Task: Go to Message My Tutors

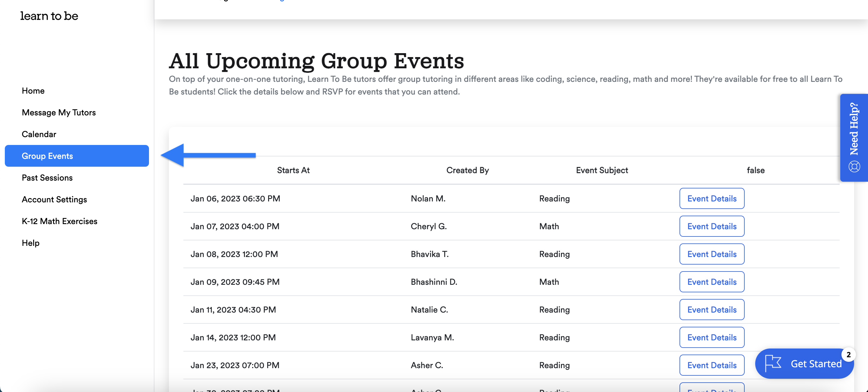Action: [x=59, y=112]
